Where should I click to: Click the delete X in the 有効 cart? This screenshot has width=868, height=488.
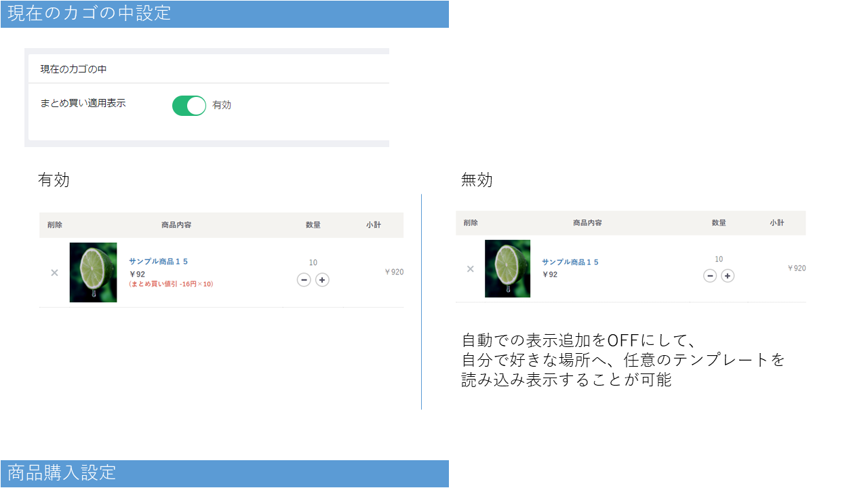click(x=54, y=272)
